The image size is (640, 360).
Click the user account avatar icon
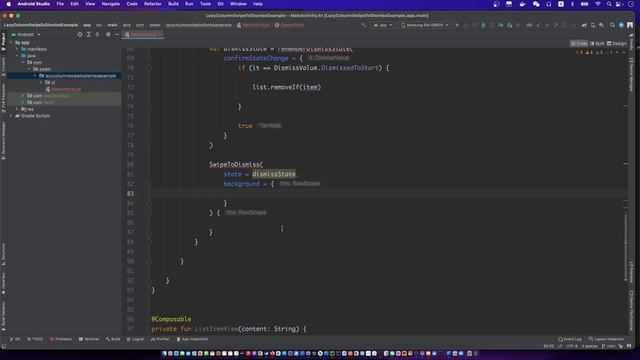click(630, 25)
